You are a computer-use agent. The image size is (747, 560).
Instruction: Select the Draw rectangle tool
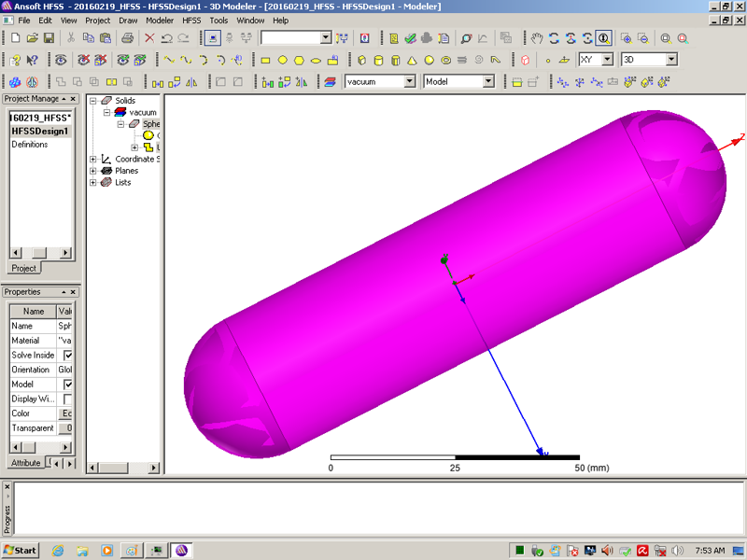(x=265, y=60)
